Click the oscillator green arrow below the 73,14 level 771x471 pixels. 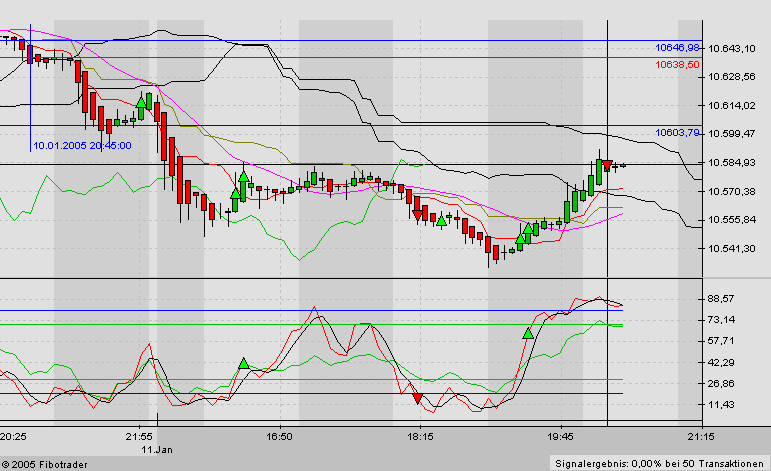[x=528, y=333]
